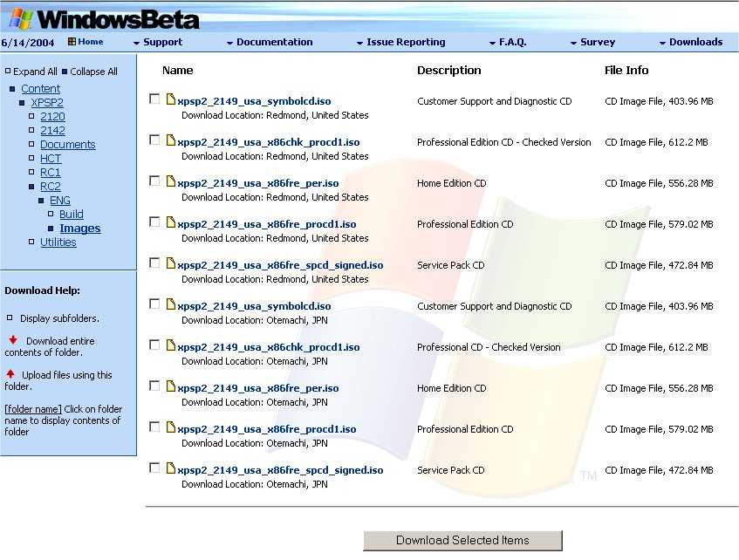Download Otemachi xpsp2_2149_usa_x86chk_procd1.iso link
739x560 pixels.
[269, 347]
